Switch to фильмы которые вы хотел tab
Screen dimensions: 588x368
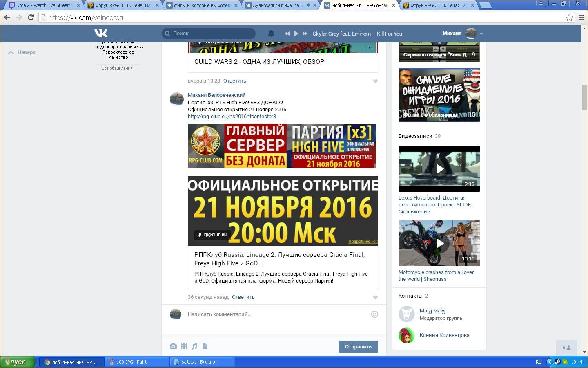click(202, 5)
